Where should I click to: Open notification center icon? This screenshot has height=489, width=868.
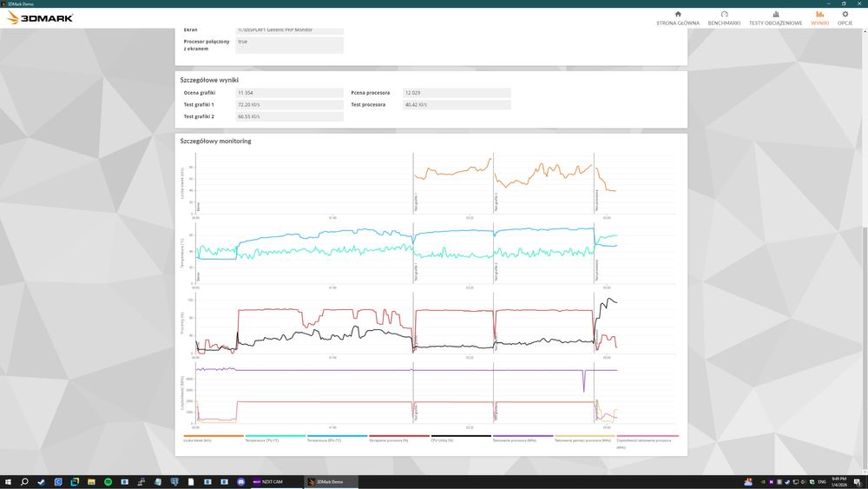click(x=858, y=482)
